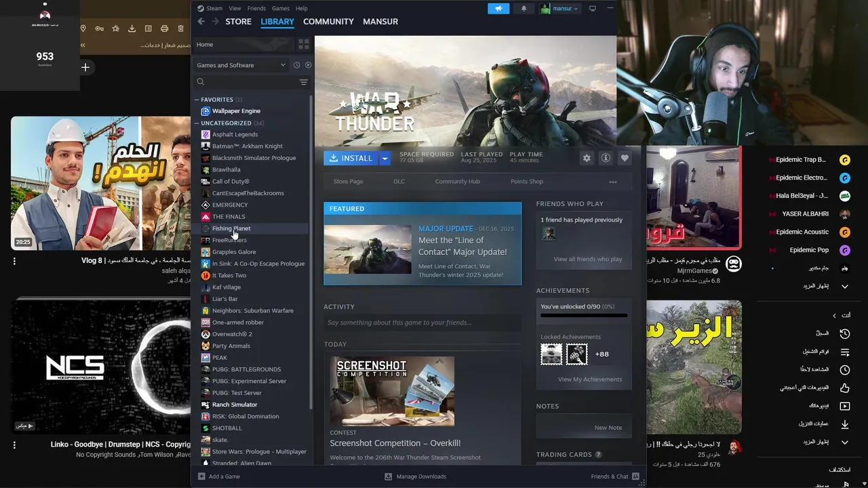The image size is (868, 488).
Task: Click the browser password key icon
Action: click(x=99, y=28)
